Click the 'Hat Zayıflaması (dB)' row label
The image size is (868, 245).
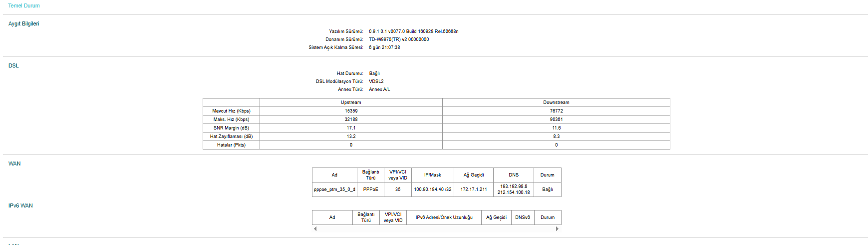(231, 136)
